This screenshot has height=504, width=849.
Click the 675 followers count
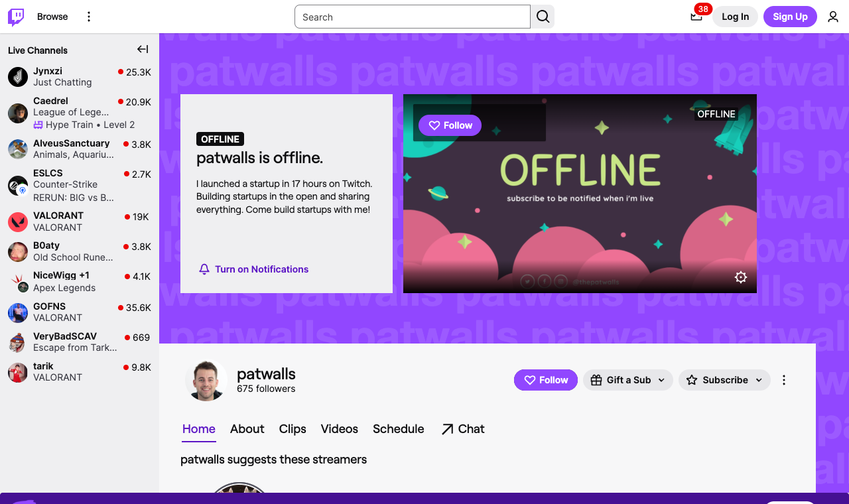pos(266,389)
